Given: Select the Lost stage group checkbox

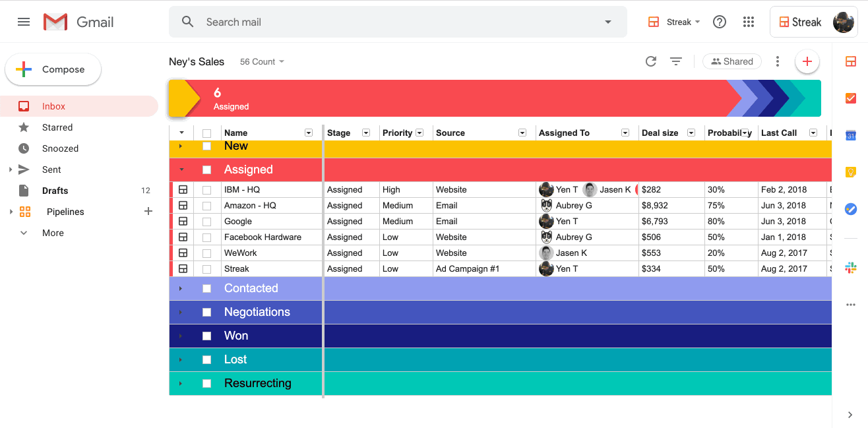Looking at the screenshot, I should 206,359.
